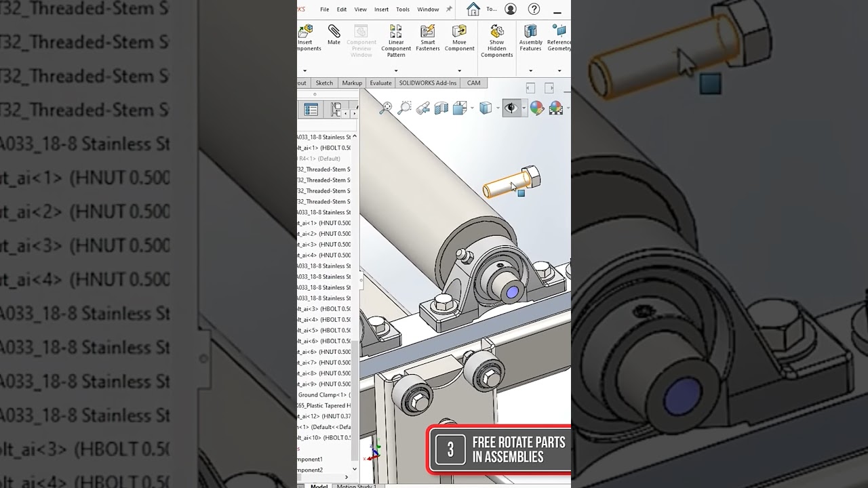The height and width of the screenshot is (488, 868).
Task: Open the ConfigurationManager tab icon
Action: (336, 109)
